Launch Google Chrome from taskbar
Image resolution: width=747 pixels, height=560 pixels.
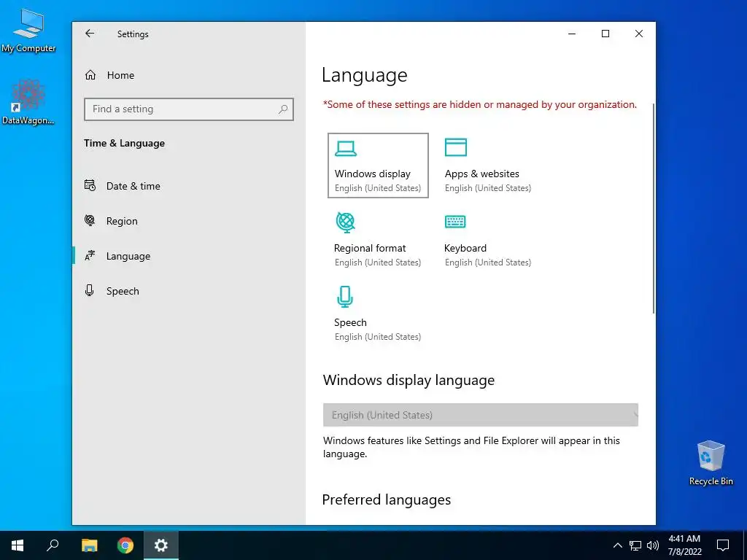coord(125,545)
